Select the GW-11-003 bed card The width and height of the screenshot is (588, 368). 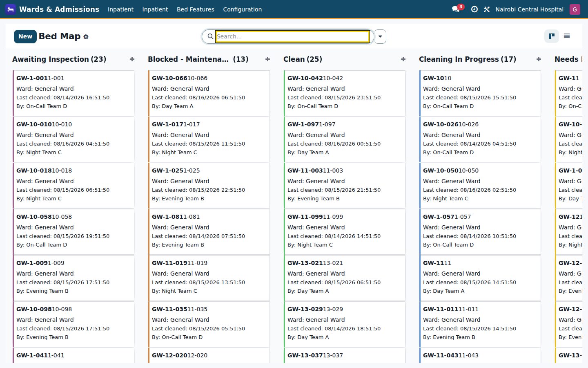pos(345,186)
